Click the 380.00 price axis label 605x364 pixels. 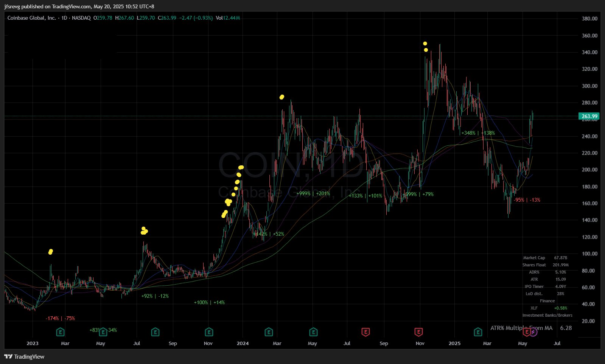(589, 19)
